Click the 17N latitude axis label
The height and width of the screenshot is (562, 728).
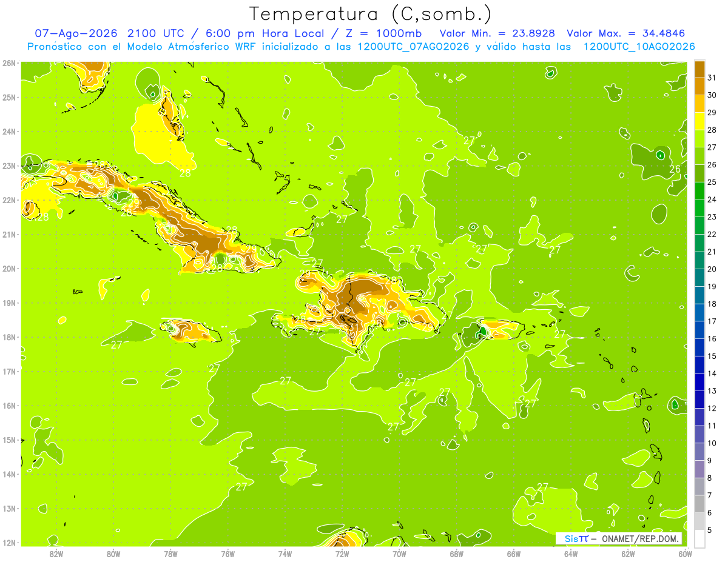(x=9, y=372)
